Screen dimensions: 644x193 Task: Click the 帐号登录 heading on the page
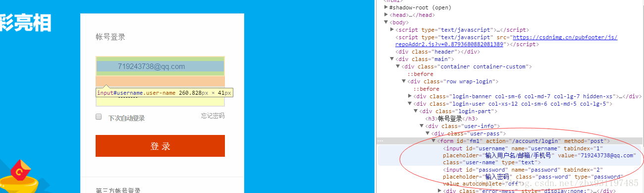coord(110,37)
